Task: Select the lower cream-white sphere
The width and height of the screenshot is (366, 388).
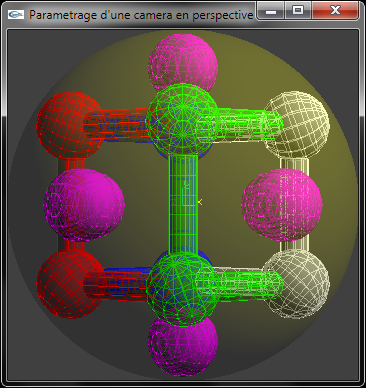Action: coord(297,283)
